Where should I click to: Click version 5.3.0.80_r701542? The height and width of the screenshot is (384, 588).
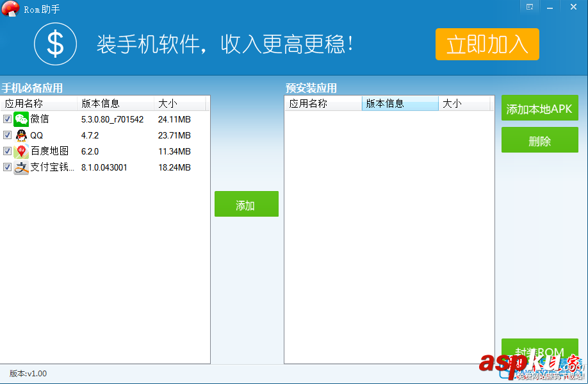(112, 119)
